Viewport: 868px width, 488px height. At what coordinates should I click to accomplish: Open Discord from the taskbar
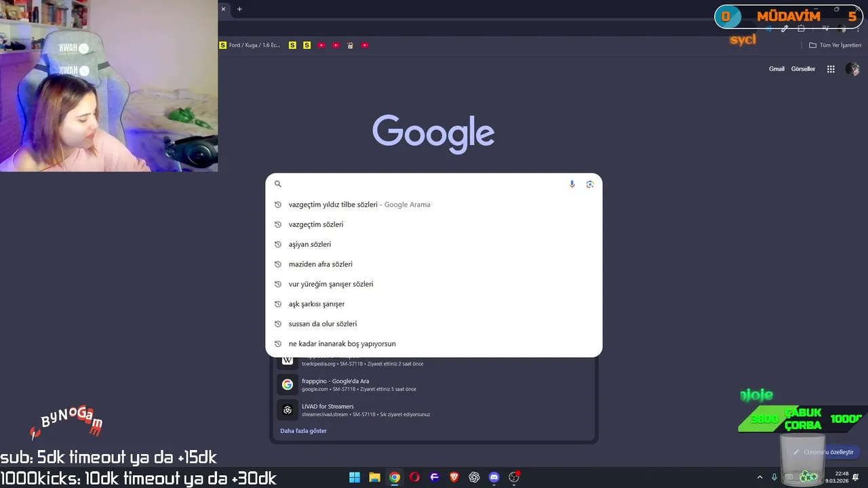(x=494, y=477)
